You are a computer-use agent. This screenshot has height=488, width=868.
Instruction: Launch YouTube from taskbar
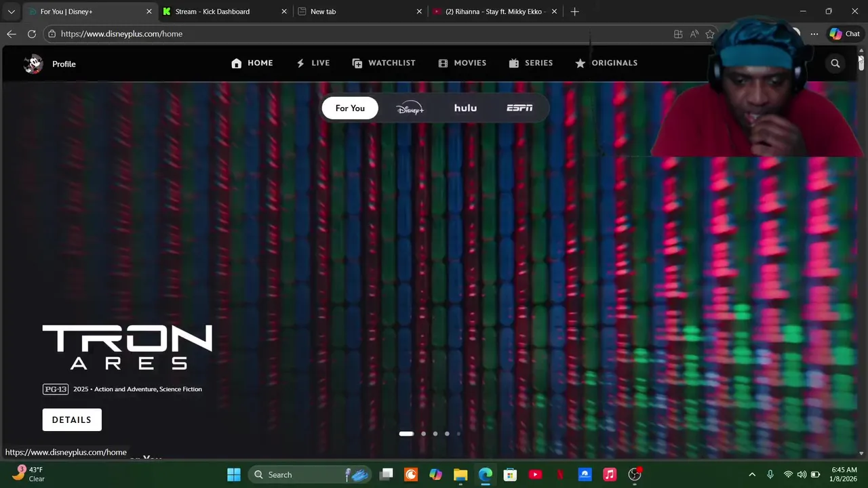[x=535, y=474]
